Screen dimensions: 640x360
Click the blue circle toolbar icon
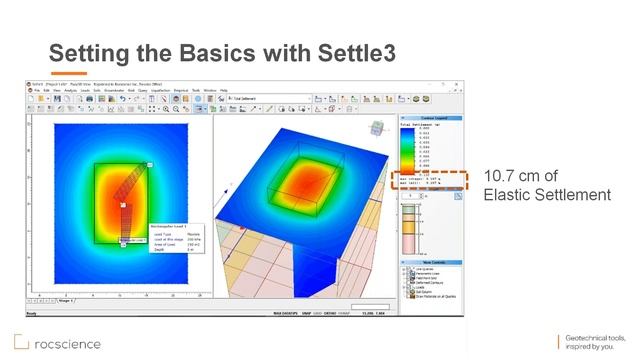click(198, 99)
